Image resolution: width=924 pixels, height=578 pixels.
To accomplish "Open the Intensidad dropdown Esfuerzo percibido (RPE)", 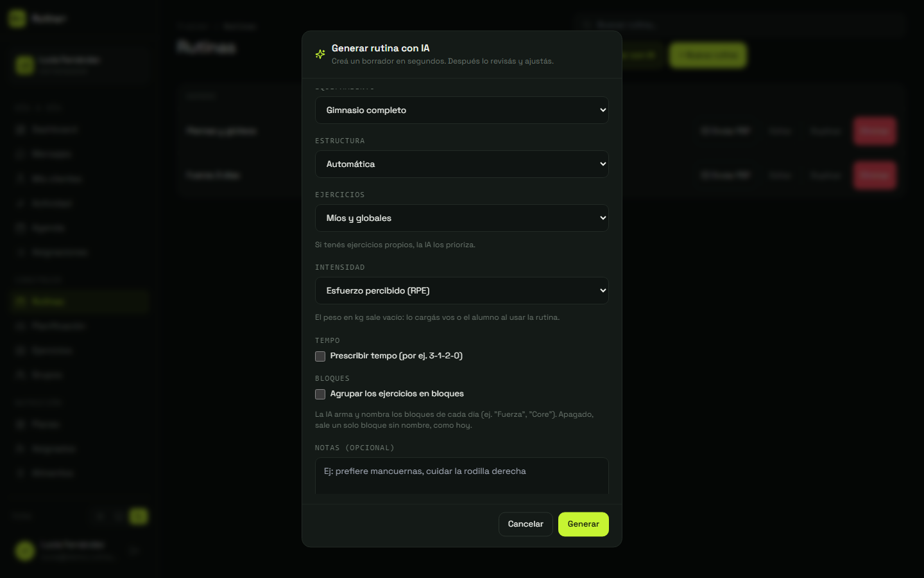I will click(461, 291).
